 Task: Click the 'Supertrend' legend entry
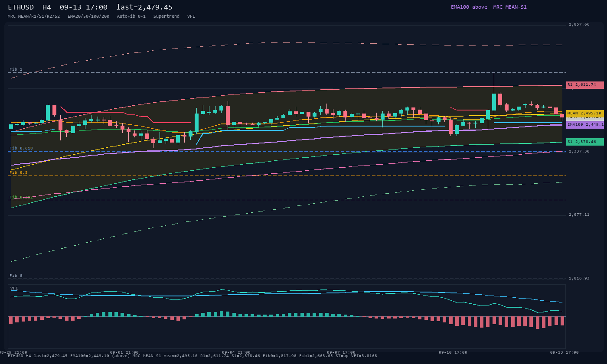pos(166,16)
